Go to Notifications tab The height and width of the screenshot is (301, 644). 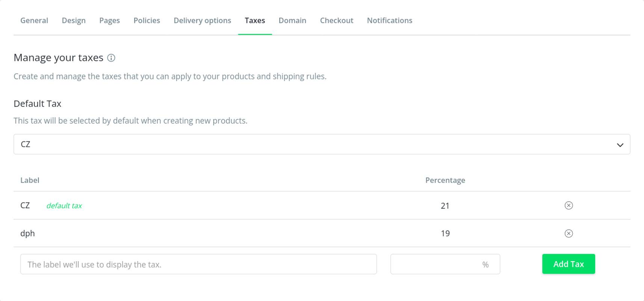coord(389,21)
